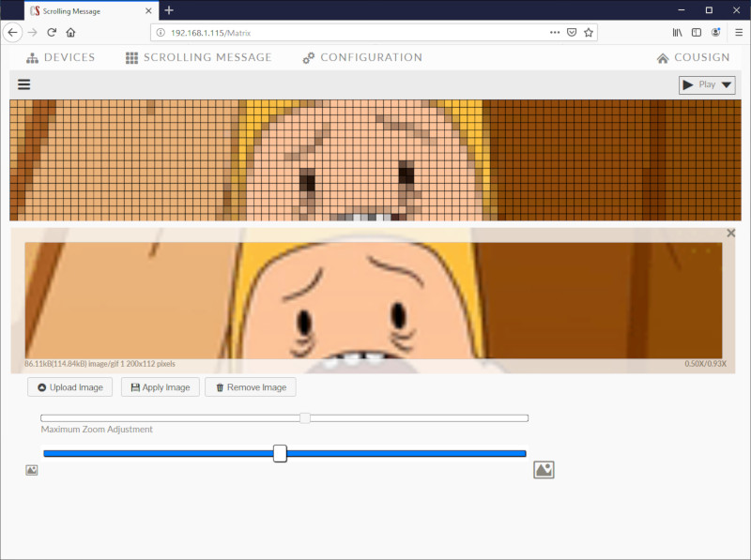This screenshot has height=560, width=751.
Task: Click the Maximum Zoom Adjustment slider
Action: pyautogui.click(x=284, y=418)
